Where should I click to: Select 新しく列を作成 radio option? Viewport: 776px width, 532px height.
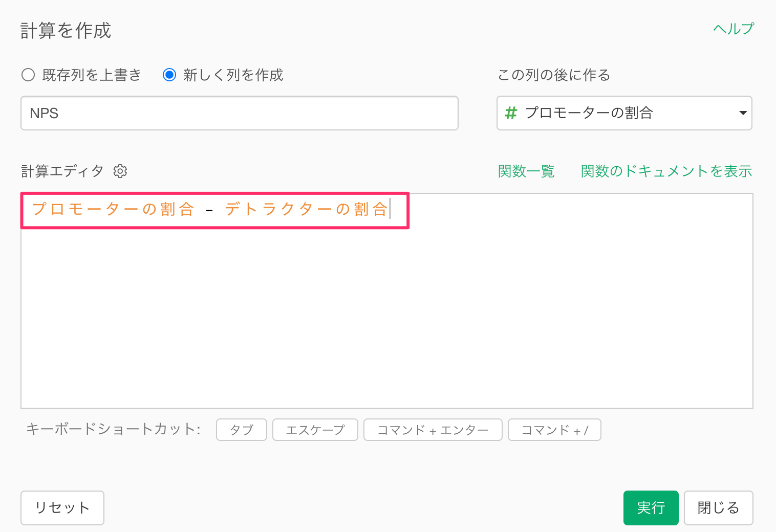(x=169, y=75)
